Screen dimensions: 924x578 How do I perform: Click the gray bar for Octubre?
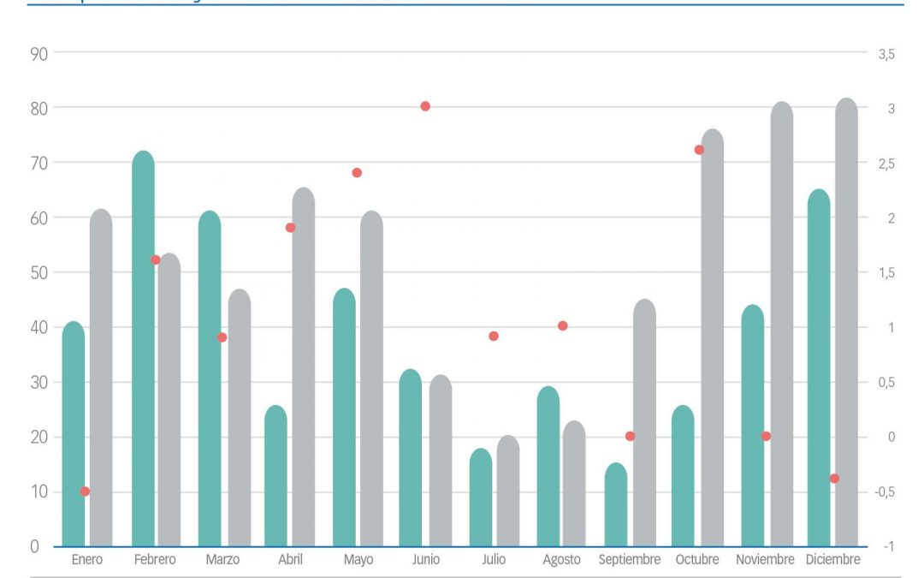point(713,343)
